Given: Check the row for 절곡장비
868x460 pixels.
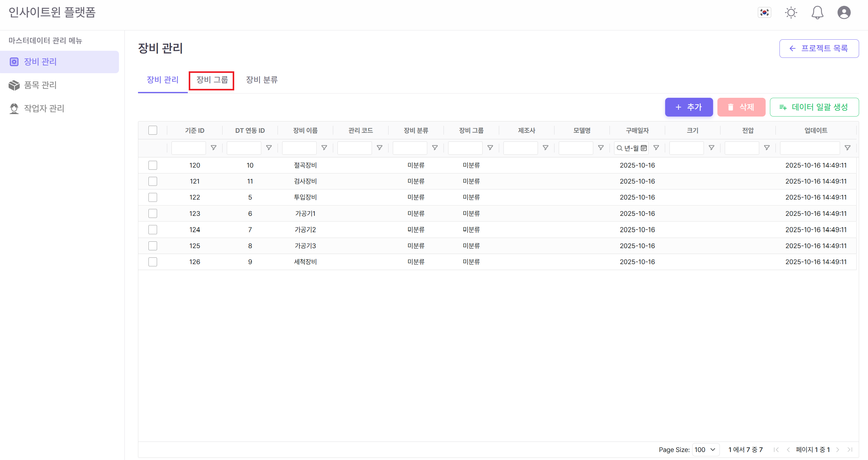Looking at the screenshot, I should [x=153, y=165].
